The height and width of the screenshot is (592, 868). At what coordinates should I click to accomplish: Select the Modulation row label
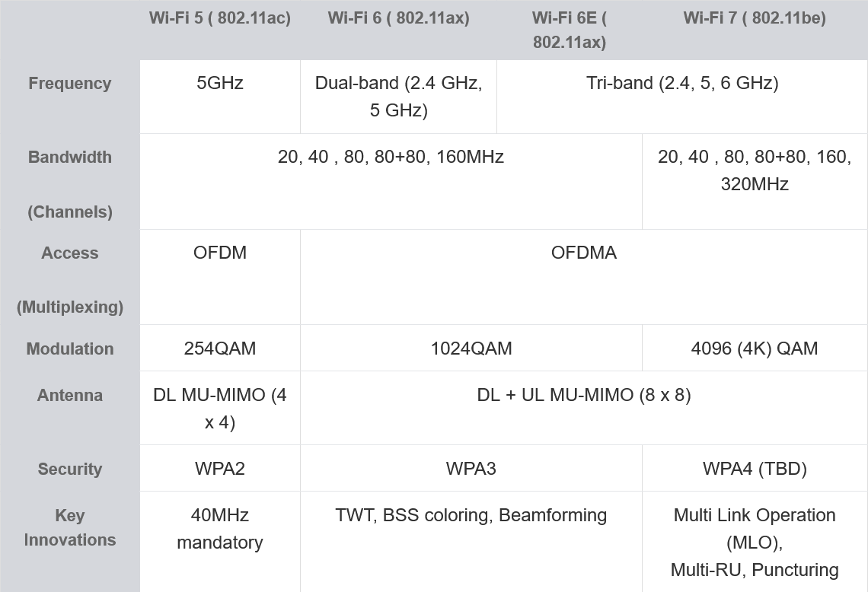[70, 349]
